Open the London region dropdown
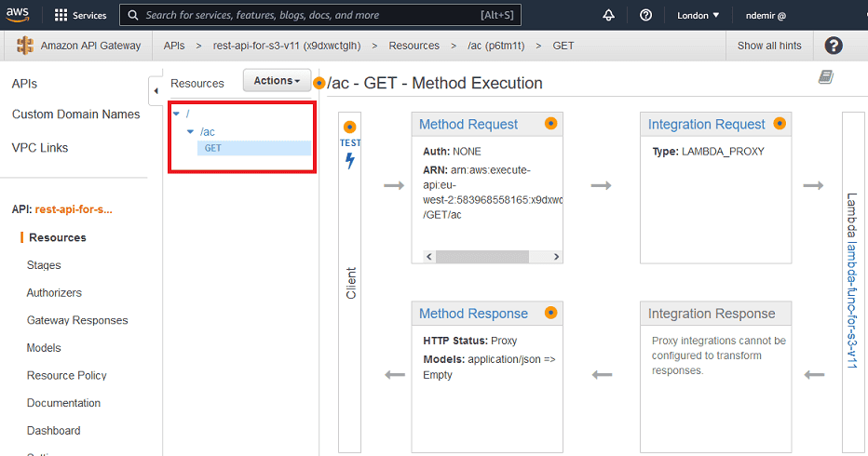868x456 pixels. click(x=698, y=15)
